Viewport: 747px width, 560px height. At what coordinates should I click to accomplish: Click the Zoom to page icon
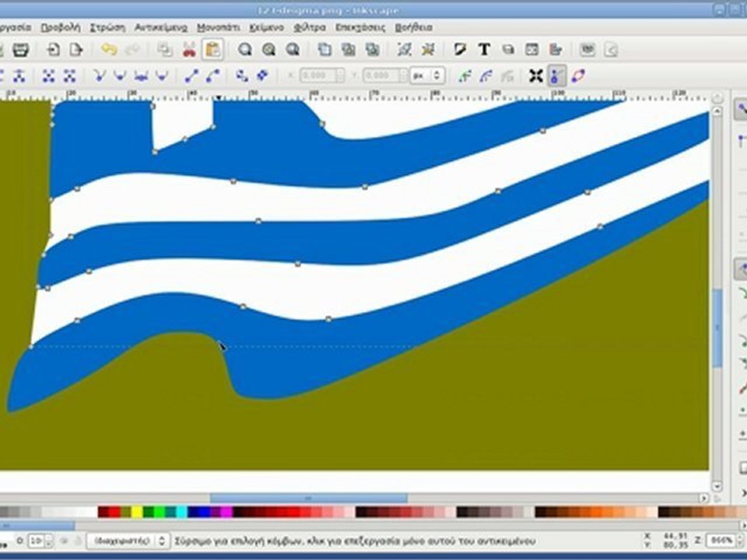click(293, 50)
